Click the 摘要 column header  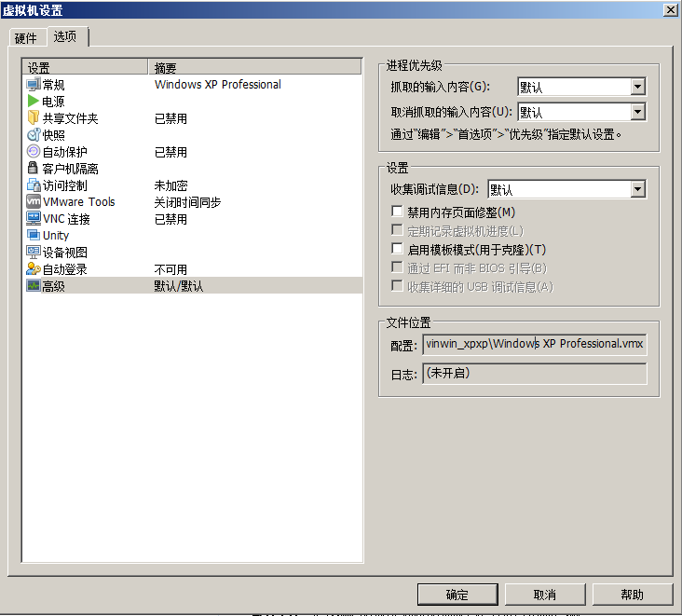pyautogui.click(x=255, y=67)
